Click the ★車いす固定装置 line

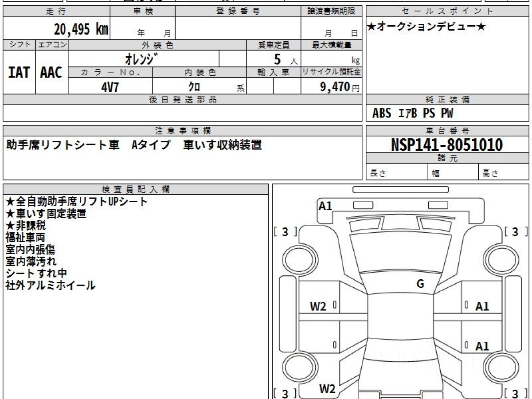[46, 214]
